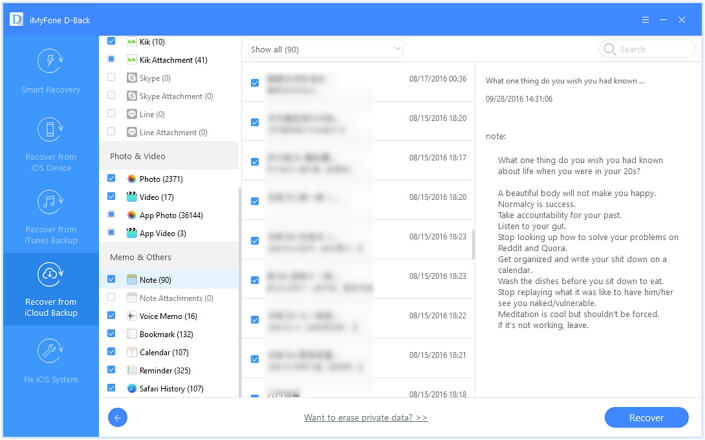Click into the Search field
Screen dimensions: 705x440
pyautogui.click(x=653, y=49)
